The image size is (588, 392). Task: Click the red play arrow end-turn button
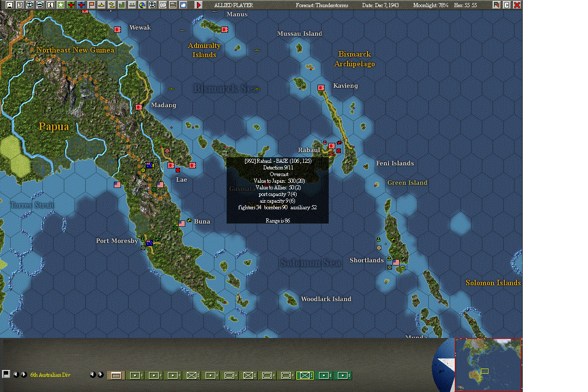coord(199,5)
